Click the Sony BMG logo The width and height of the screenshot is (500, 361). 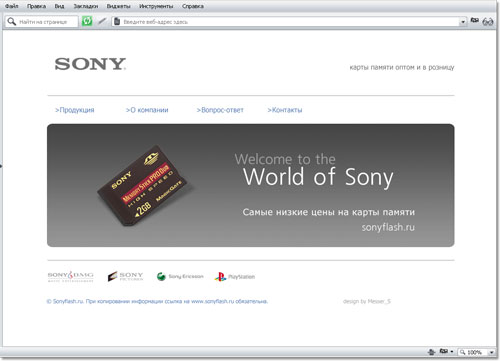(71, 276)
